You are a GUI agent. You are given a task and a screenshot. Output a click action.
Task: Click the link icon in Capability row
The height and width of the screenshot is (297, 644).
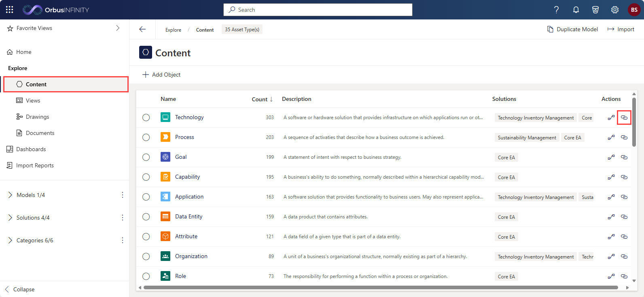624,177
